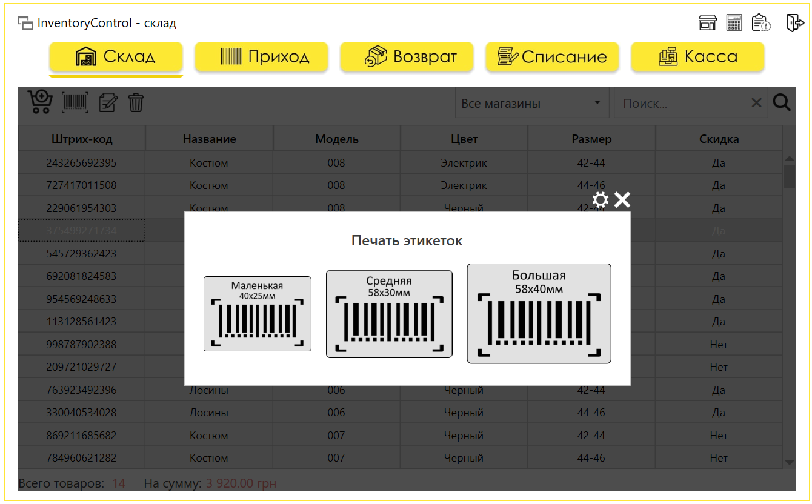
Task: Click the table scroll up arrow
Action: coord(789,159)
